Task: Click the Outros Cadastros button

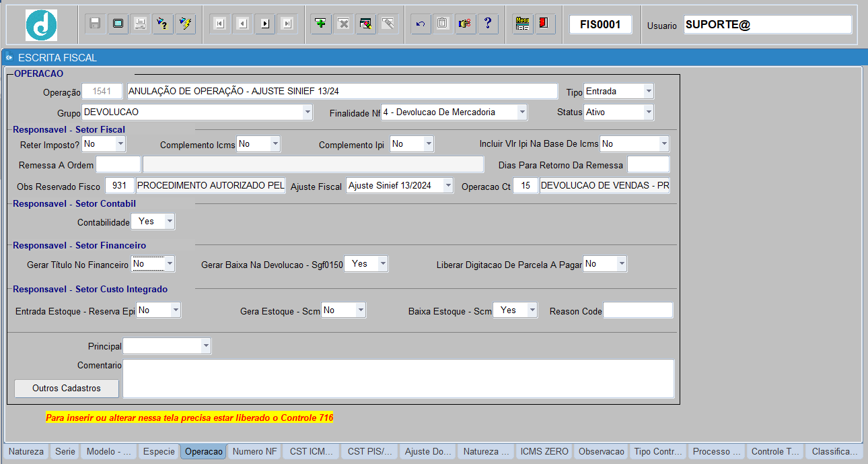Action: coord(67,389)
